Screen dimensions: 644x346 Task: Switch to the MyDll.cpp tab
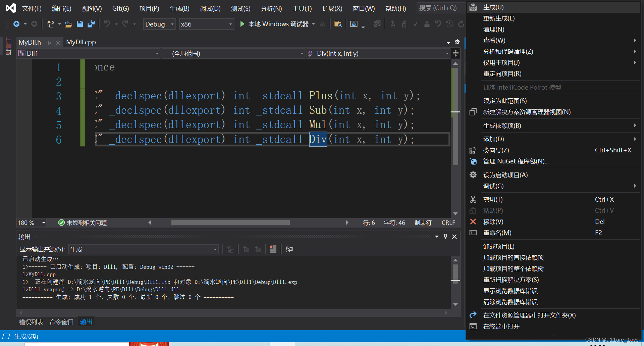(x=81, y=42)
